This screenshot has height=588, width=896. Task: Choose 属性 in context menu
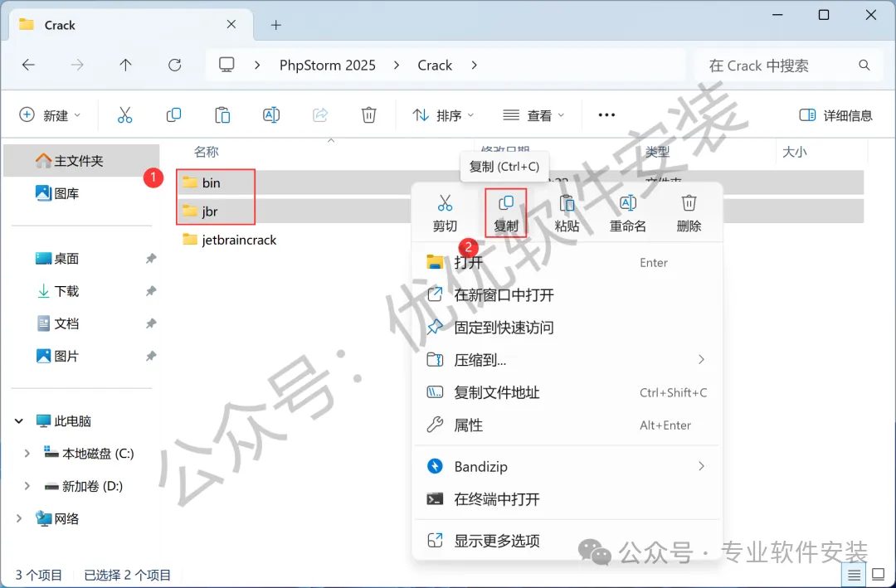(x=567, y=425)
